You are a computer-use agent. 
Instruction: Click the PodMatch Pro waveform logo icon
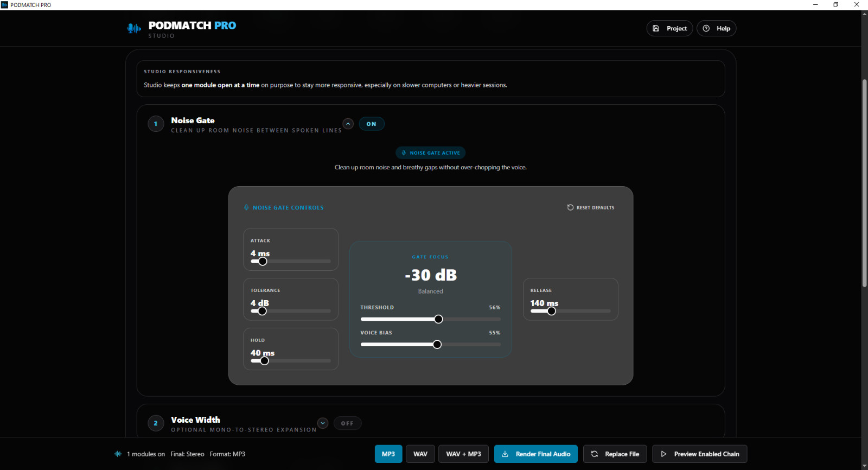tap(134, 28)
